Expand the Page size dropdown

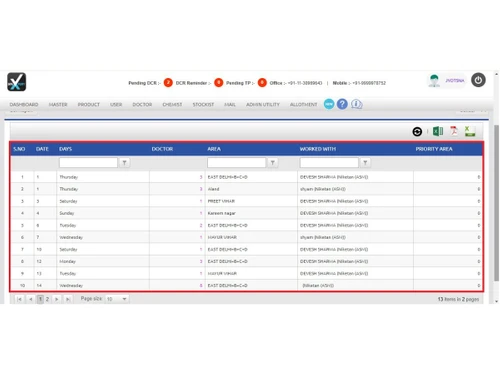tap(117, 299)
